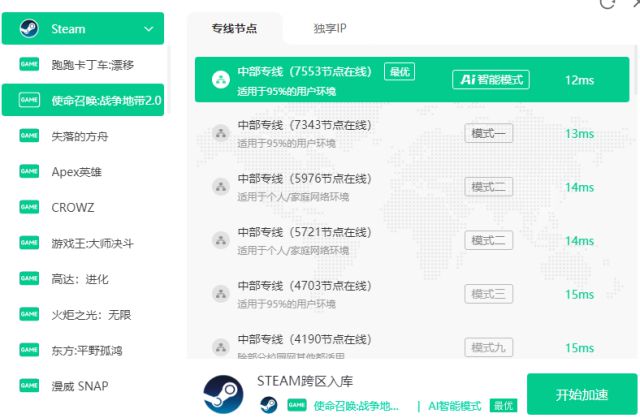640x418 pixels.
Task: Click GAME icon next to 漫威 SNAP
Action: pos(29,385)
